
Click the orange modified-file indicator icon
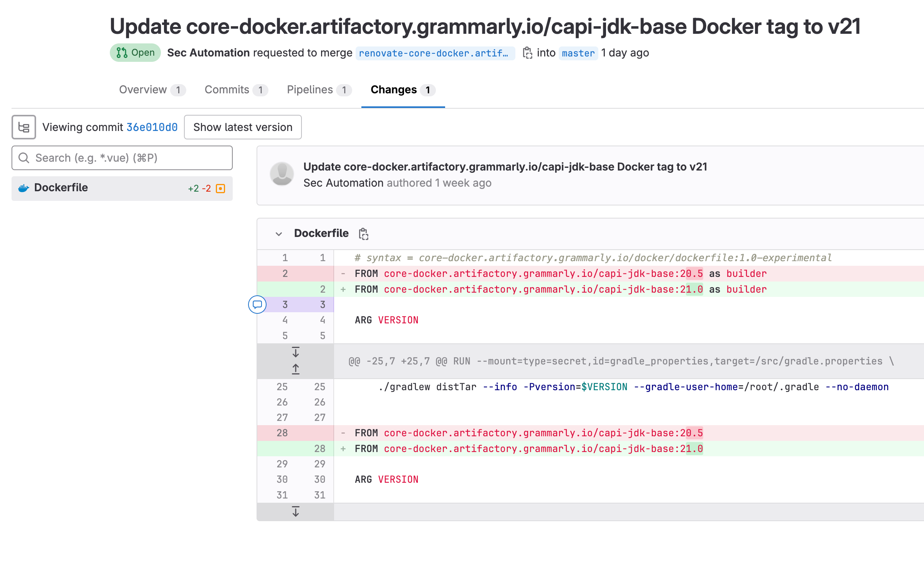pyautogui.click(x=220, y=189)
